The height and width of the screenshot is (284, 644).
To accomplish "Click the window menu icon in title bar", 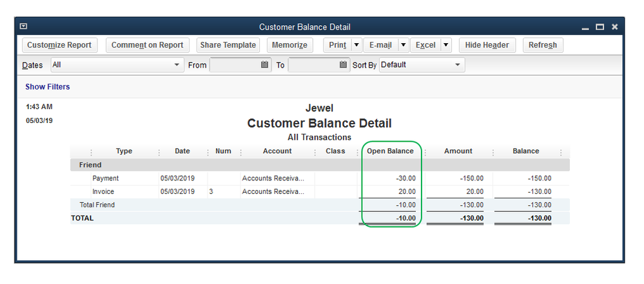I will click(24, 26).
